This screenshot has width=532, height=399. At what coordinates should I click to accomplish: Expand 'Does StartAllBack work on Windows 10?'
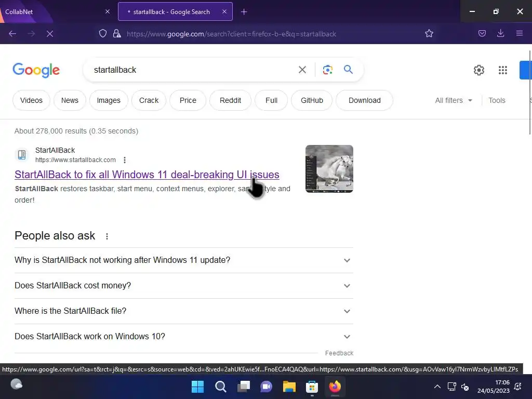pos(184,337)
